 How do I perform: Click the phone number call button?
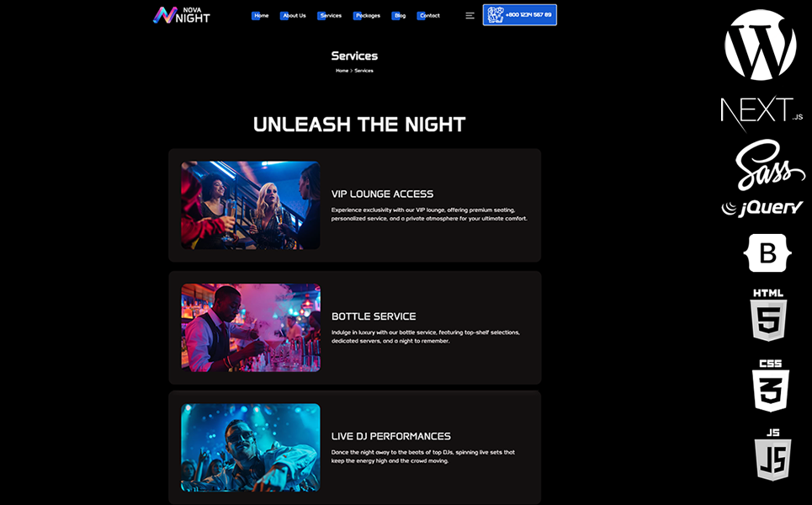pos(520,15)
